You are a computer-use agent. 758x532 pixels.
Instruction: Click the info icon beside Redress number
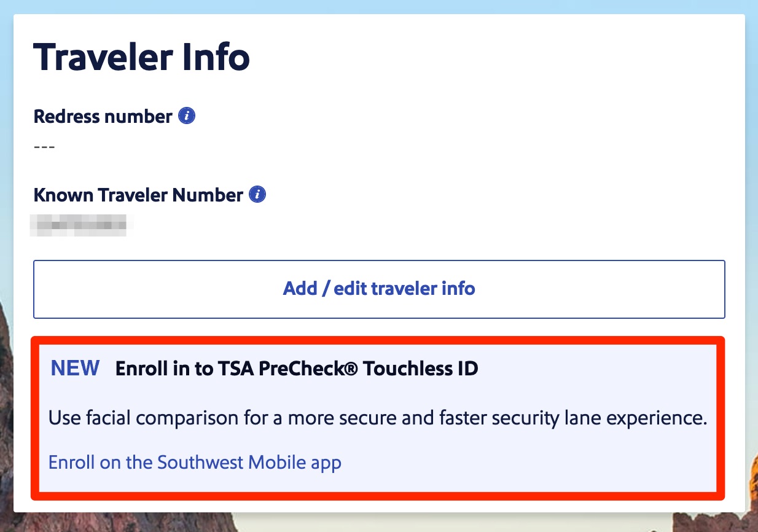click(186, 115)
